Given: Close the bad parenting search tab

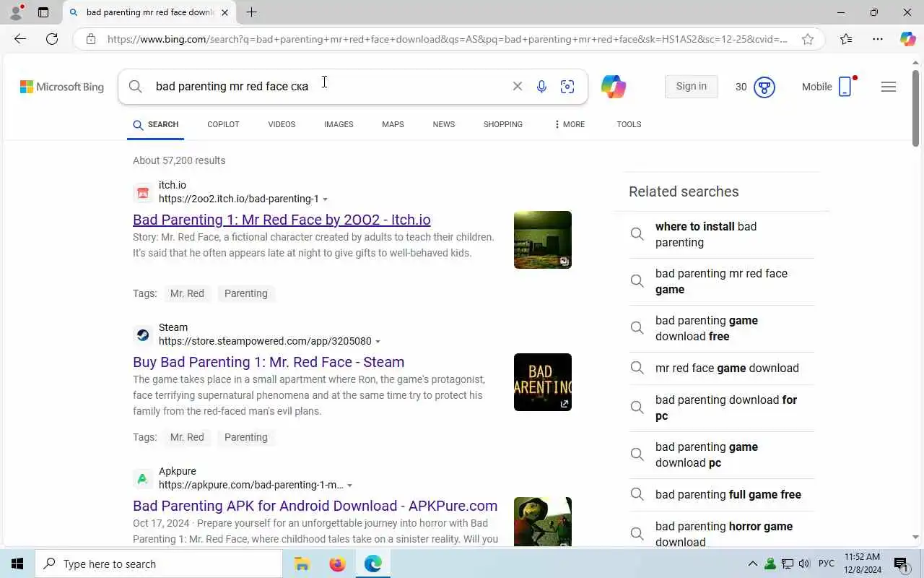Looking at the screenshot, I should pyautogui.click(x=225, y=12).
